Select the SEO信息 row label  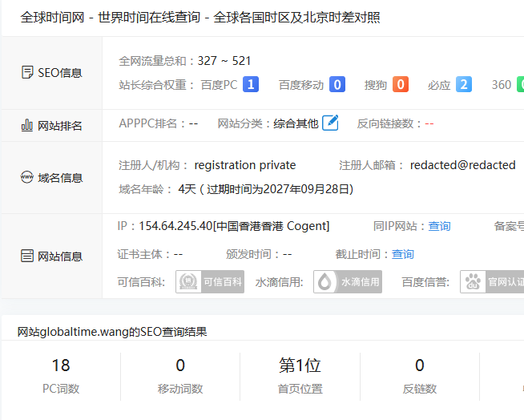[x=60, y=73]
